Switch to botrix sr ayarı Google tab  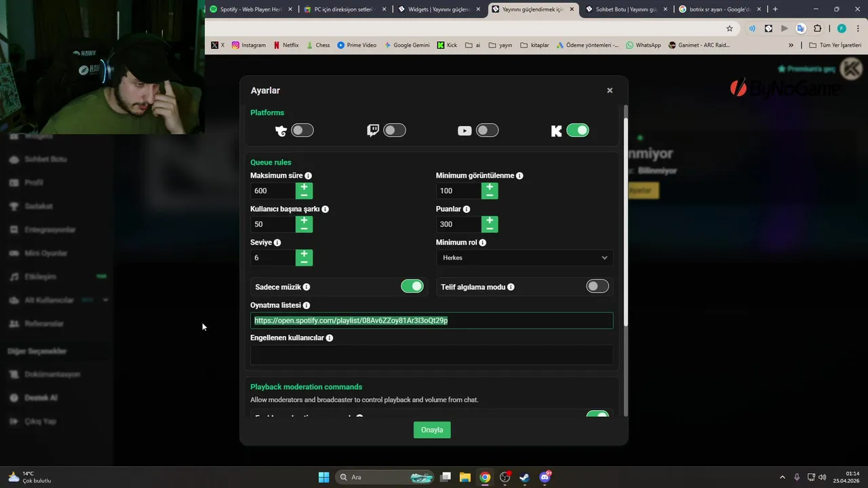719,9
